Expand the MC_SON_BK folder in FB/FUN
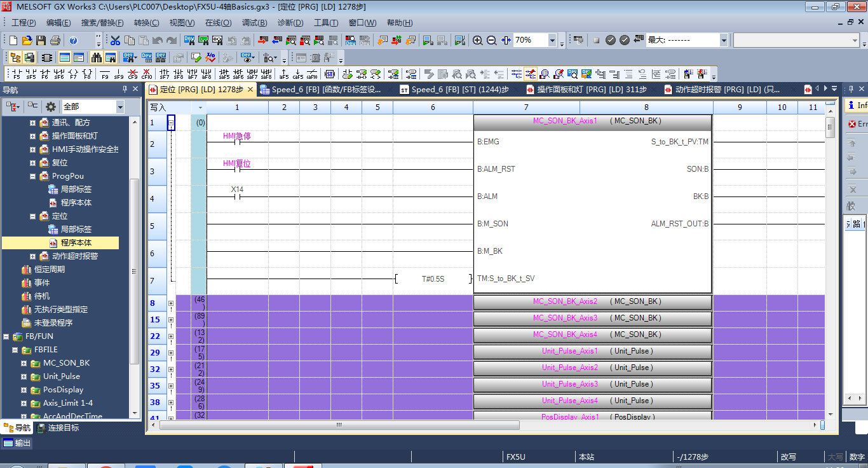Screen dimensions: 868x468 [24, 364]
